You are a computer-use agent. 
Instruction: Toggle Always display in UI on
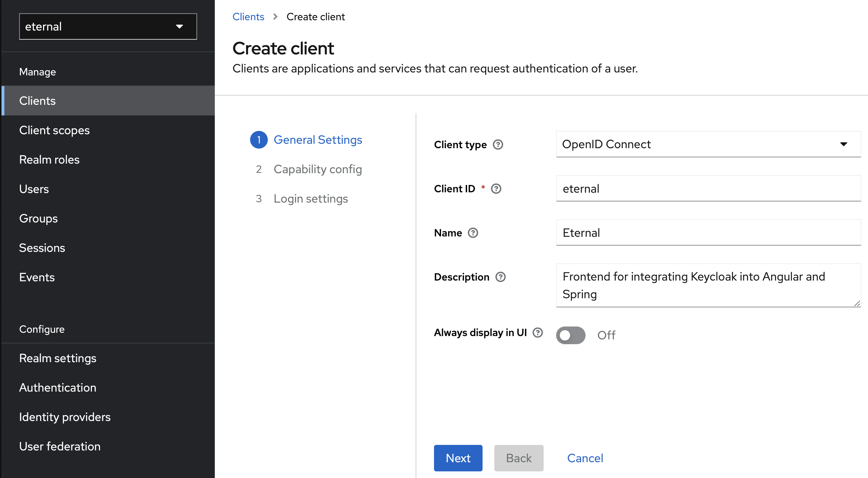570,335
